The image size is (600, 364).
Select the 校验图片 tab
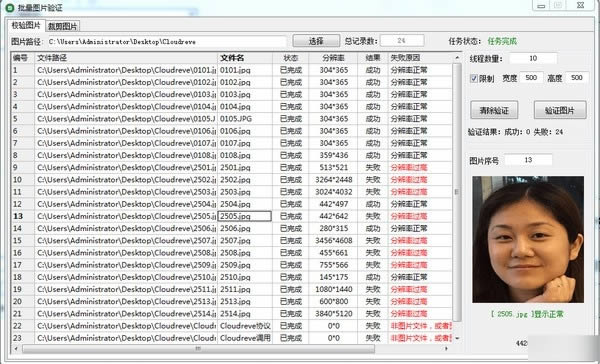26,25
